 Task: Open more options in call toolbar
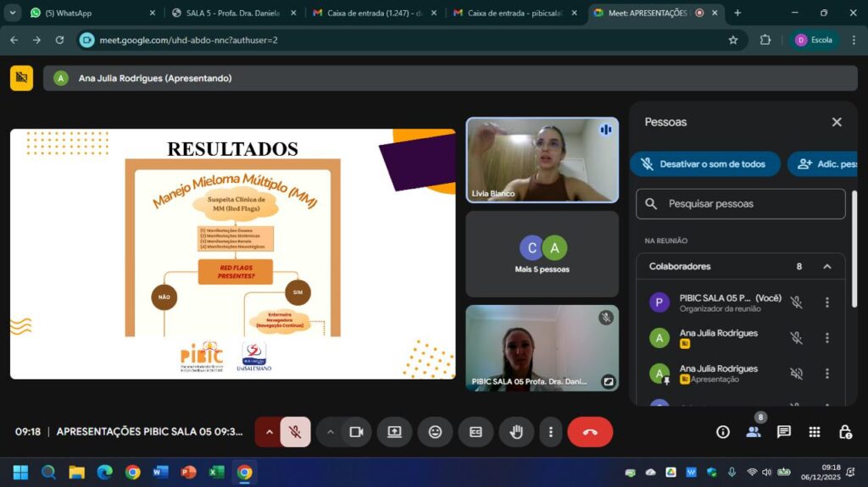pos(551,432)
